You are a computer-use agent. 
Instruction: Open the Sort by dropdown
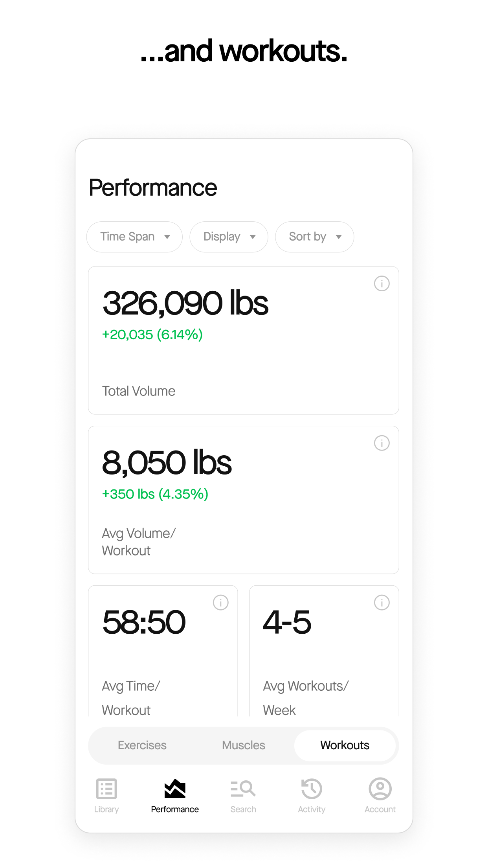(x=314, y=237)
